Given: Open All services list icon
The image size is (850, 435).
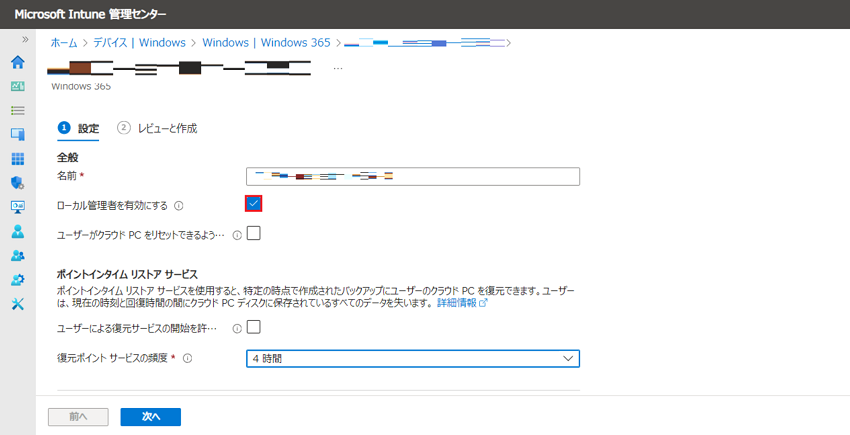Looking at the screenshot, I should (x=17, y=110).
